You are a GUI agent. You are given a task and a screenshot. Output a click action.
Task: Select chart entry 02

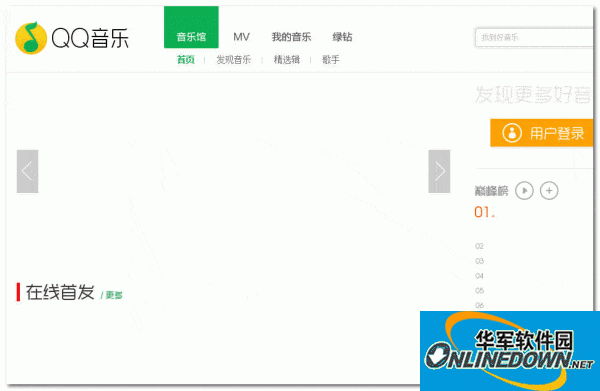(x=479, y=246)
